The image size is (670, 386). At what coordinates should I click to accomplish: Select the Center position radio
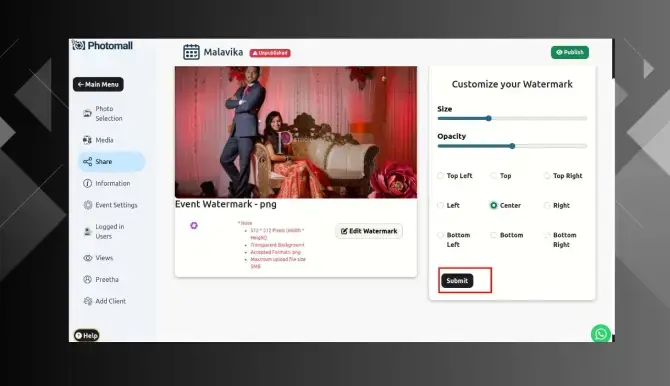[494, 206]
